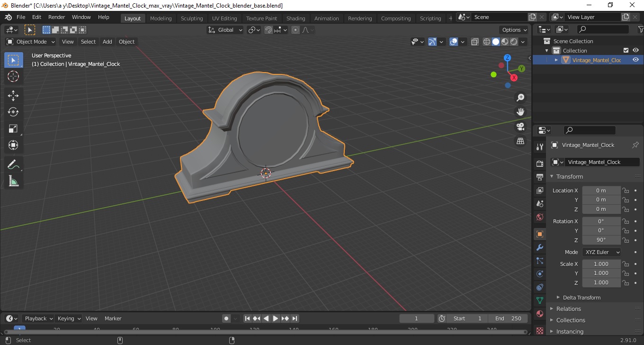Viewport: 644px width, 345px height.
Task: Toggle the Location X lock icon
Action: (x=626, y=191)
